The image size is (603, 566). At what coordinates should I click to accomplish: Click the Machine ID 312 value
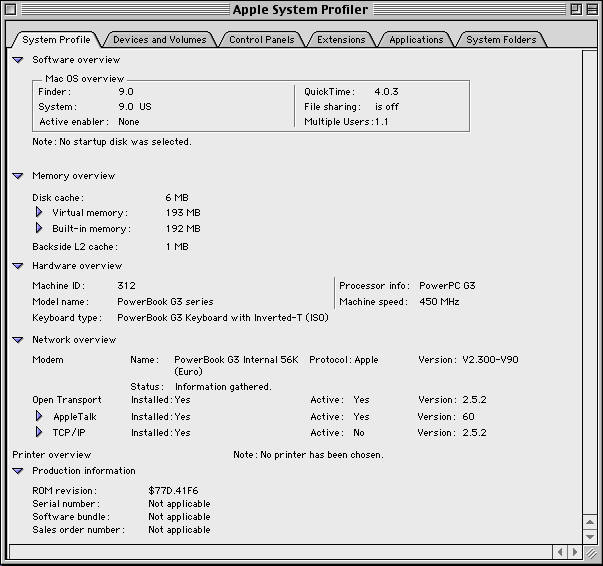click(x=126, y=286)
